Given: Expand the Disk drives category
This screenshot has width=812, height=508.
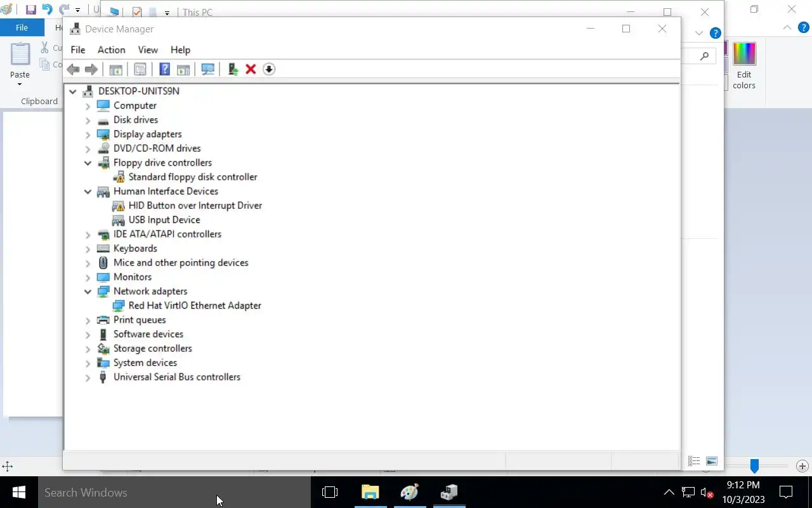Looking at the screenshot, I should [x=88, y=120].
